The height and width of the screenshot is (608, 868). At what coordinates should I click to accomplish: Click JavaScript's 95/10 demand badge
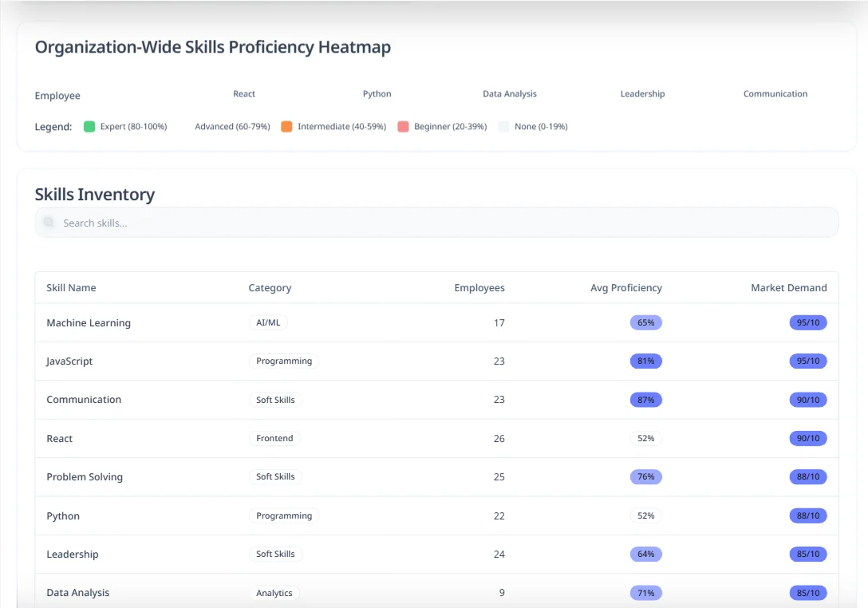(808, 361)
